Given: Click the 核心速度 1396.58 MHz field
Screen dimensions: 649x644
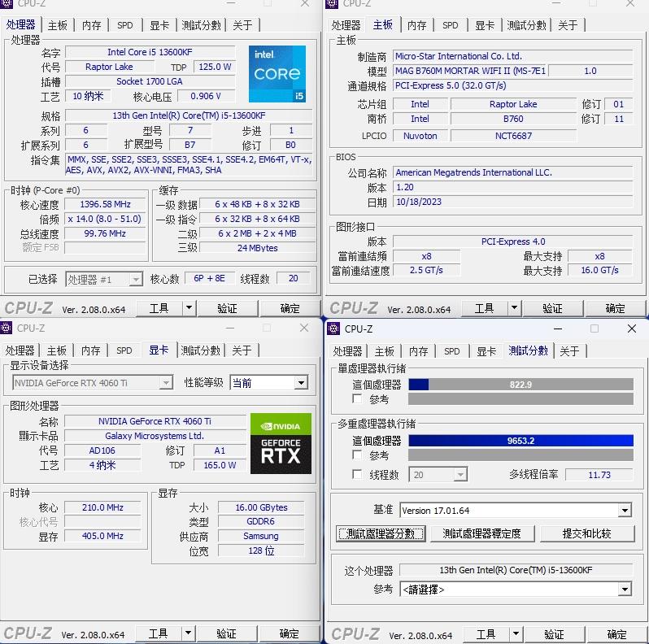Looking at the screenshot, I should point(105,205).
